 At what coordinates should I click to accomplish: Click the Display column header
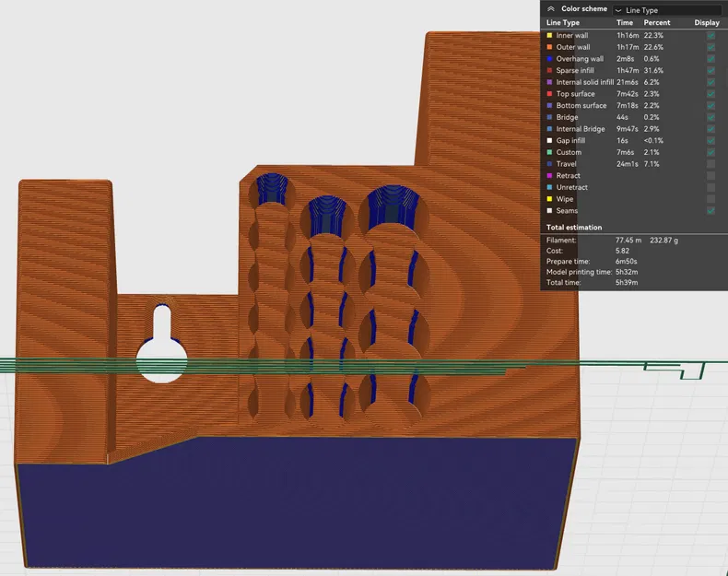click(x=707, y=22)
